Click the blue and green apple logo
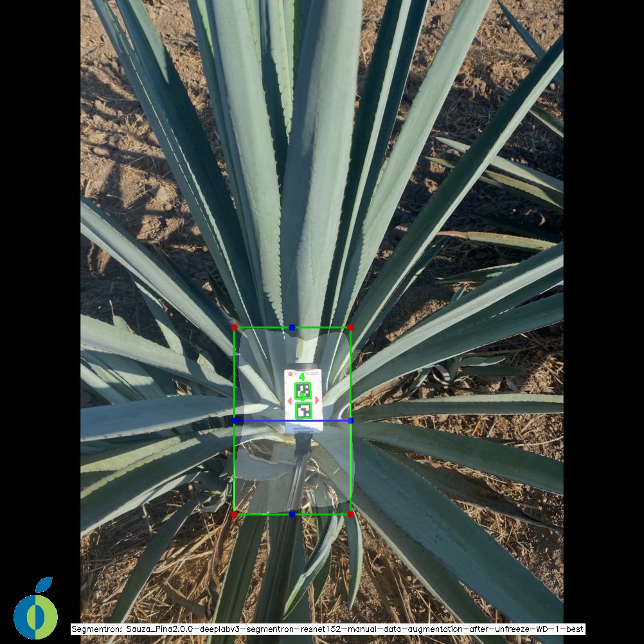The height and width of the screenshot is (644, 644). tap(35, 607)
